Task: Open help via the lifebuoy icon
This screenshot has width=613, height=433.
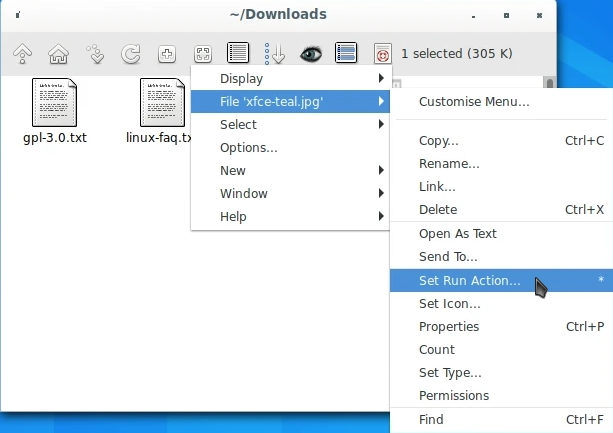Action: [382, 54]
